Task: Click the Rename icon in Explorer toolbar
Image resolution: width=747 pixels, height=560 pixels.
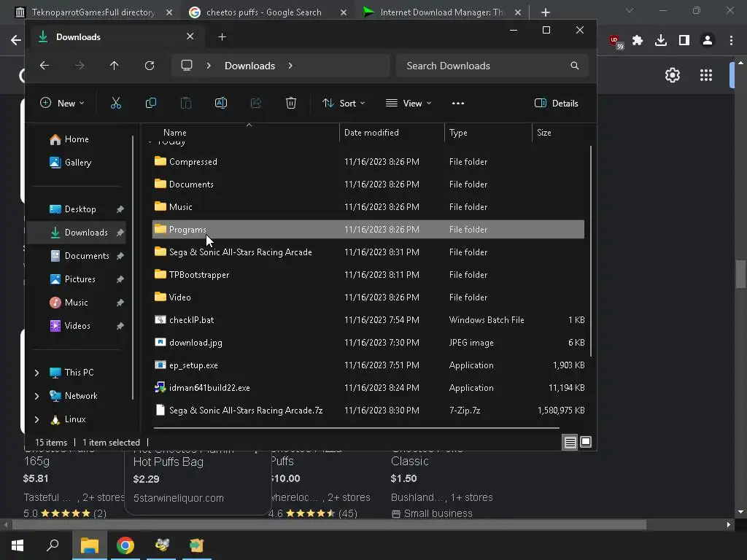Action: click(x=221, y=103)
